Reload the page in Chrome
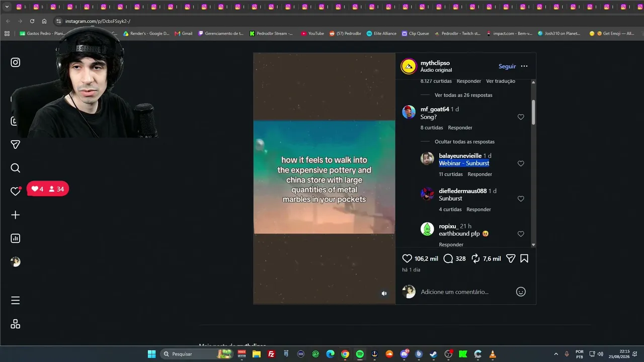Viewport: 644px width, 362px height. point(32,21)
